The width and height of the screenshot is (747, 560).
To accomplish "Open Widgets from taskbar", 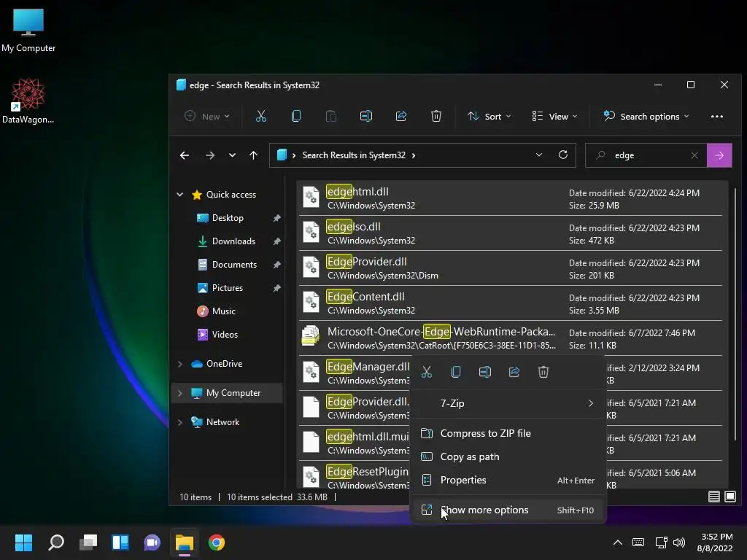I will click(120, 542).
